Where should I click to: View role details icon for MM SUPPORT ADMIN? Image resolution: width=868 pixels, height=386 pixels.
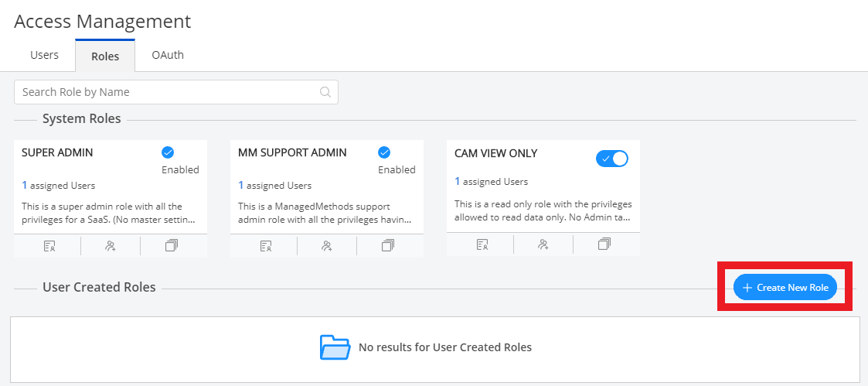click(266, 246)
